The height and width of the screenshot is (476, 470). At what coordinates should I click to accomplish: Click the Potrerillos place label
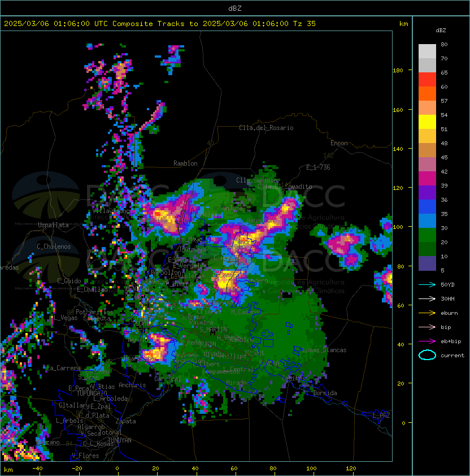tap(94, 312)
